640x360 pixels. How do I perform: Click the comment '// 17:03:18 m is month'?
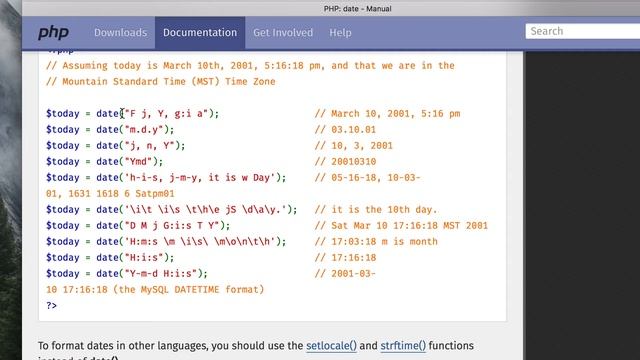click(376, 242)
